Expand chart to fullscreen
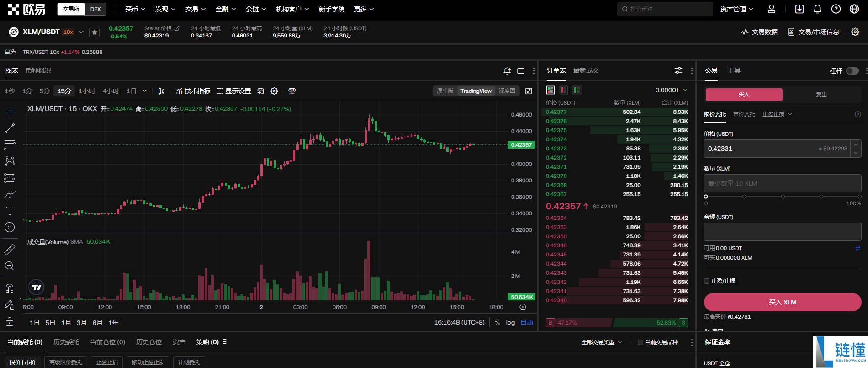This screenshot has width=868, height=368. (x=529, y=91)
